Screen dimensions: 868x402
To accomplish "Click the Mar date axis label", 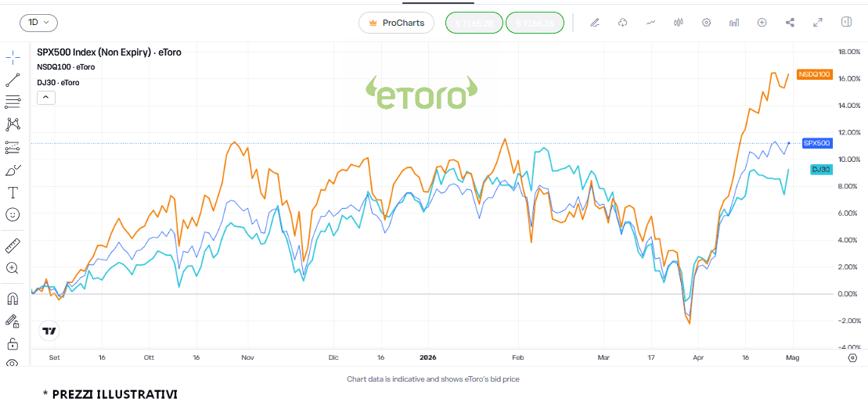I will pos(604,357).
